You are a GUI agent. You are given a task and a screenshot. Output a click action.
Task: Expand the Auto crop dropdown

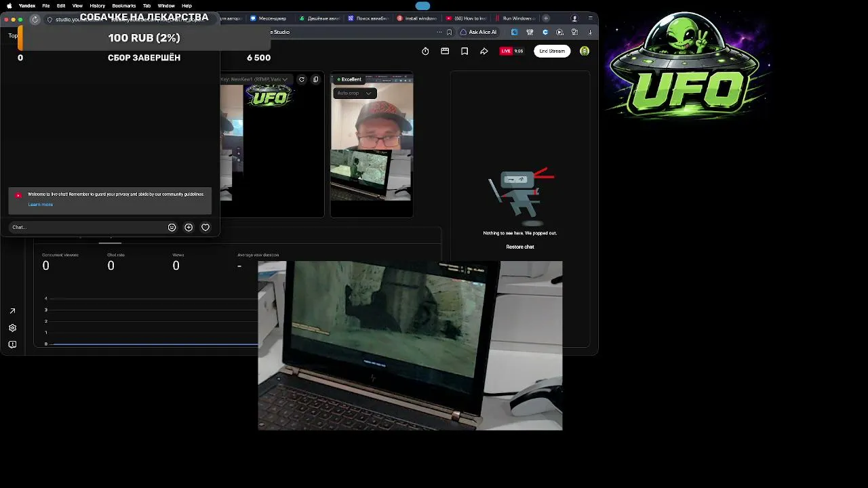tap(354, 93)
